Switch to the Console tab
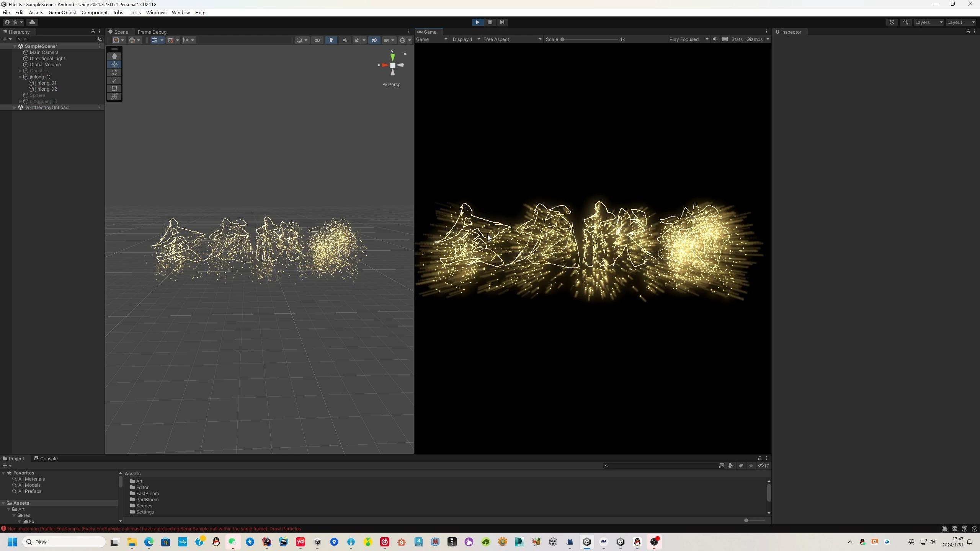Screen dimensions: 980x551 click(x=46, y=458)
